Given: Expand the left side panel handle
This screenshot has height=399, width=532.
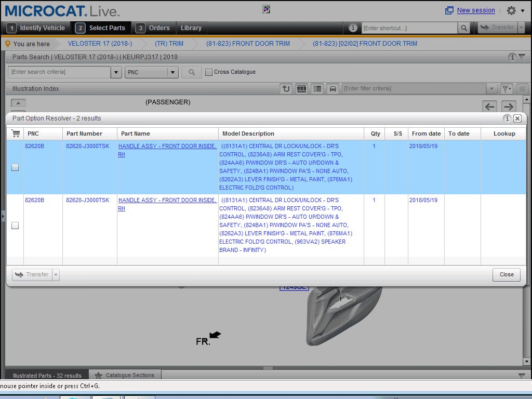Looking at the screenshot, I should [x=3, y=216].
